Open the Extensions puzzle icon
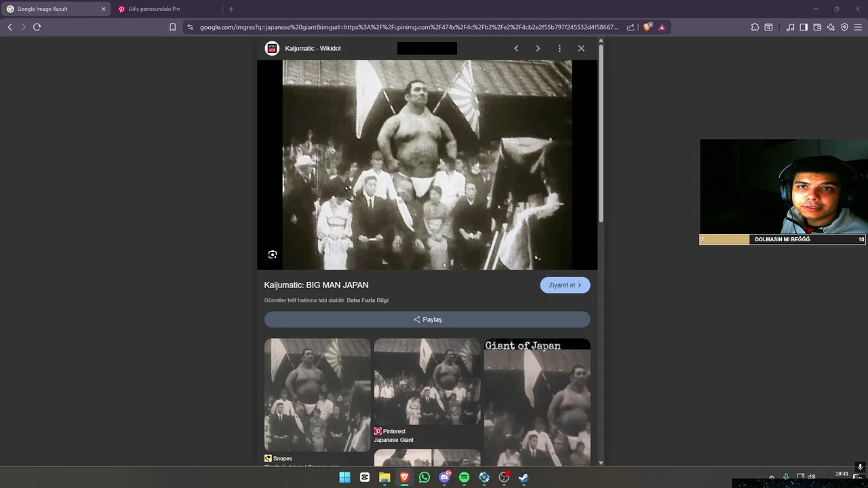The image size is (868, 488). click(755, 27)
